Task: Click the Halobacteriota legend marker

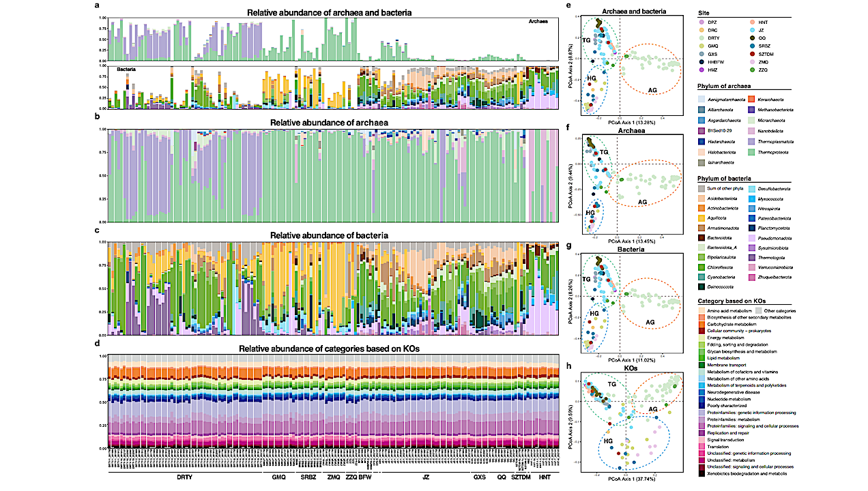Action: tap(701, 152)
